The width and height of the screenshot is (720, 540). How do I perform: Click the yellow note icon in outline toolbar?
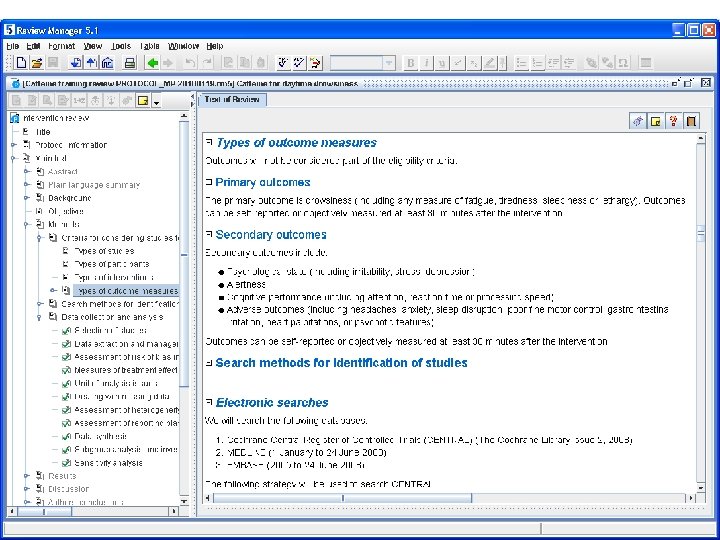coord(143,101)
